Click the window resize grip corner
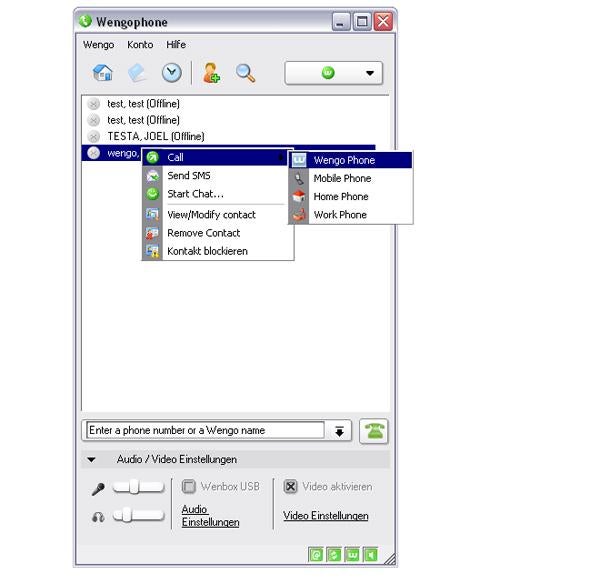The width and height of the screenshot is (600, 584). [390, 558]
